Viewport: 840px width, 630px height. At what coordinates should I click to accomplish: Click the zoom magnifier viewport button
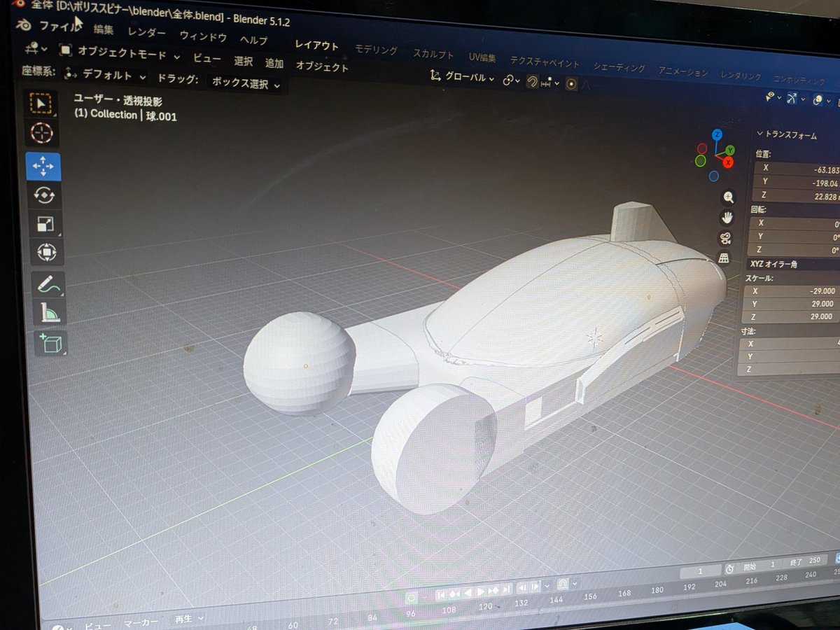point(729,197)
